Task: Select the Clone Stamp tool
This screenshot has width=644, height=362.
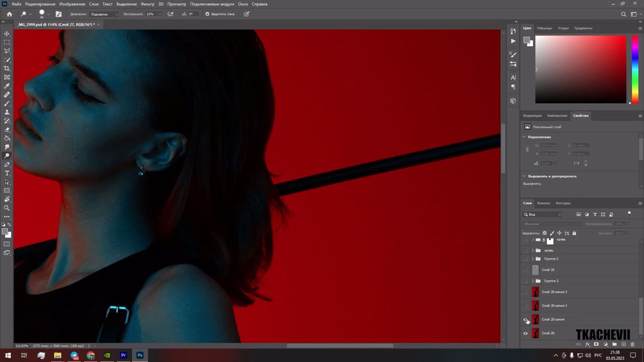Action: (7, 112)
